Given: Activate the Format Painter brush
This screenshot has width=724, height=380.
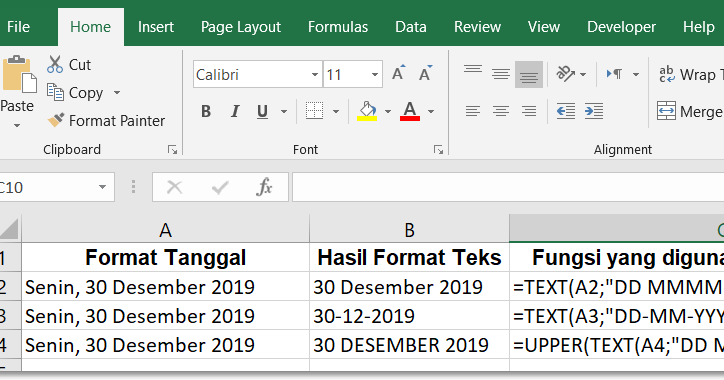Looking at the screenshot, I should click(106, 121).
